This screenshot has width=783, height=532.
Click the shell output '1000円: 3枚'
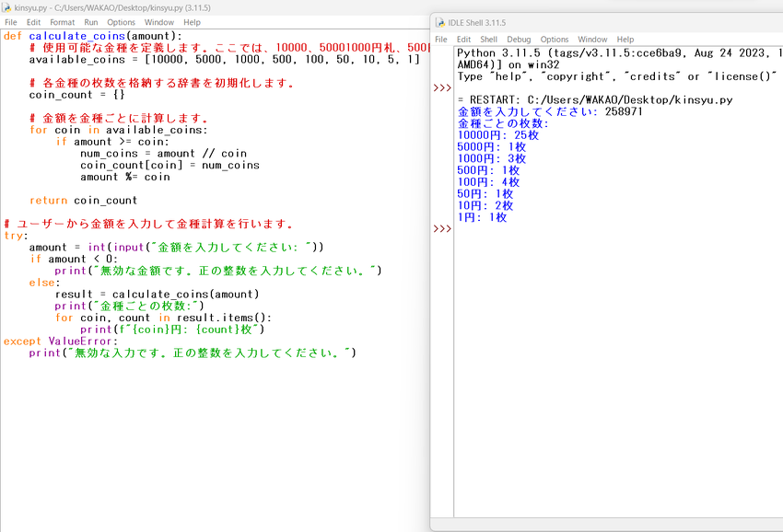(491, 158)
